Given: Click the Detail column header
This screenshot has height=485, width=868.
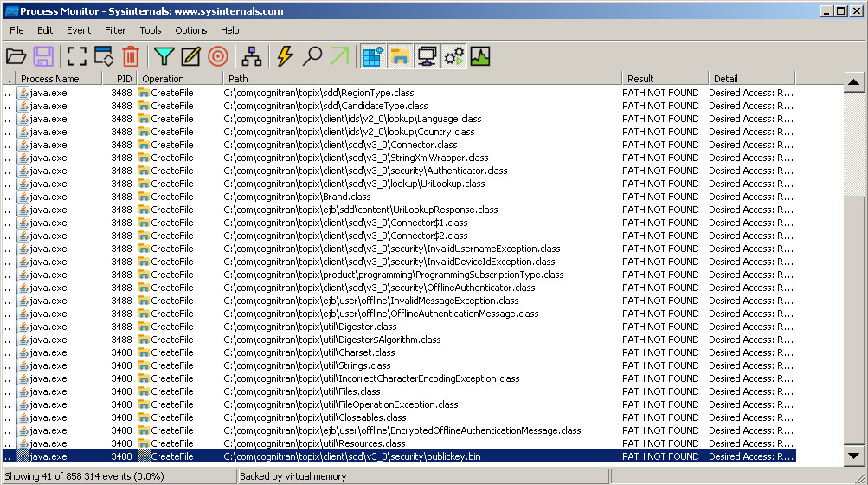Looking at the screenshot, I should [x=752, y=79].
